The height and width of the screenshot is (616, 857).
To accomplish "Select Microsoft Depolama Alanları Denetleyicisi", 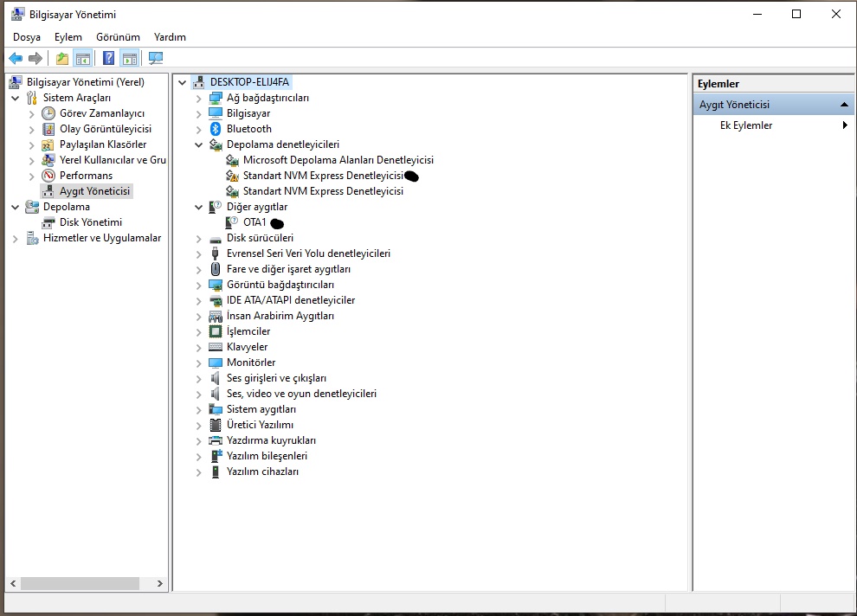I will point(338,160).
